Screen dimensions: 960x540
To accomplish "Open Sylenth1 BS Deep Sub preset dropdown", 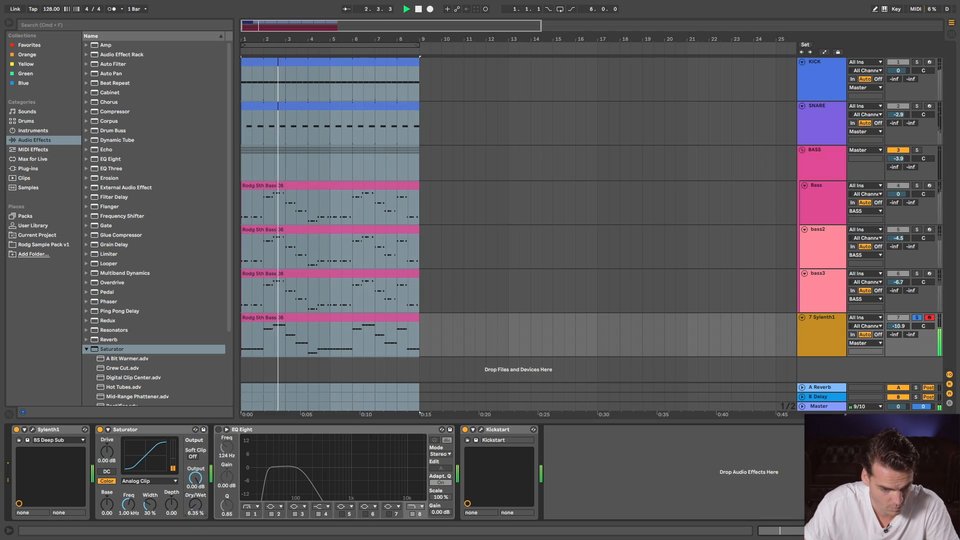I will coord(59,440).
